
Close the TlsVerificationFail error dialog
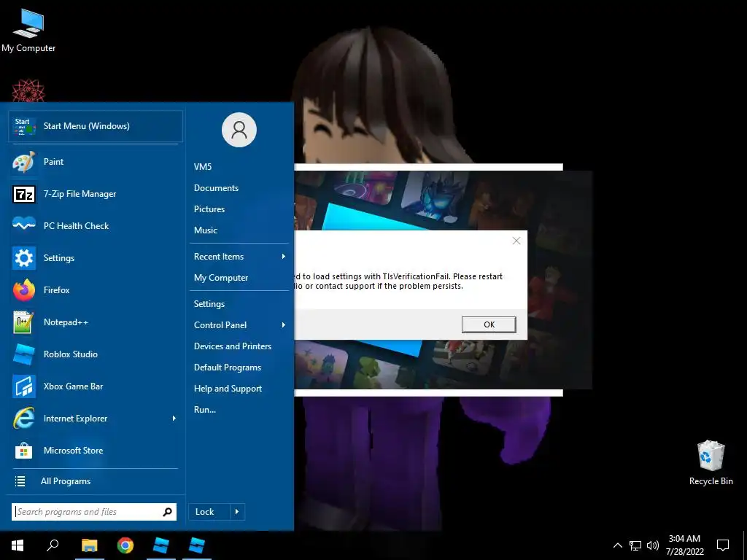point(516,241)
